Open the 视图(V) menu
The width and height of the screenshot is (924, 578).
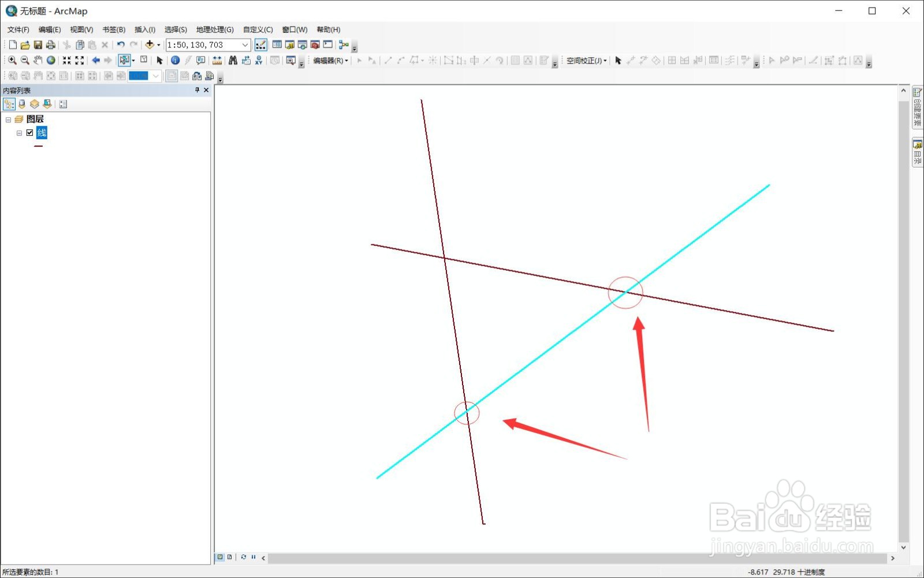coord(81,29)
